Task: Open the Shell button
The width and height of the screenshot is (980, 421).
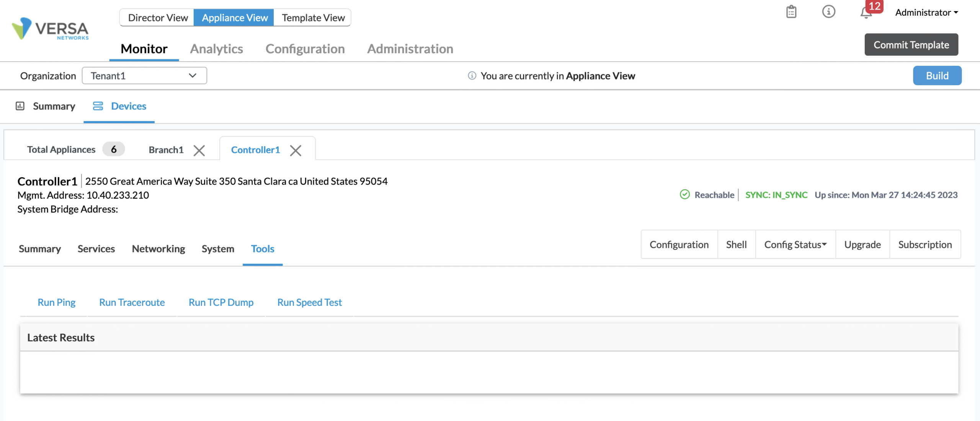Action: [x=736, y=245]
